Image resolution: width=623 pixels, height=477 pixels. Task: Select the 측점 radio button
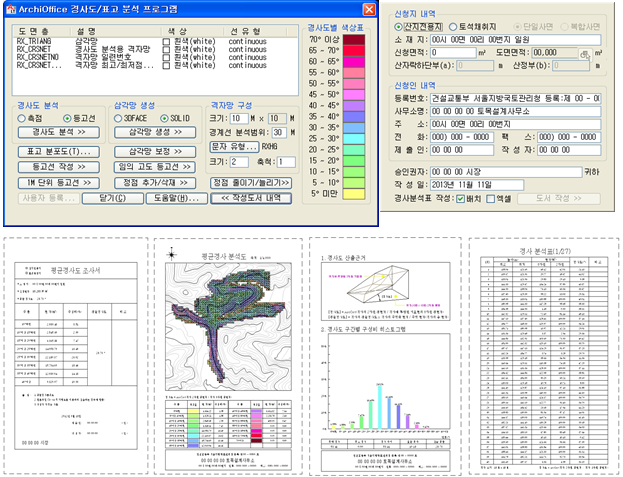click(x=21, y=118)
